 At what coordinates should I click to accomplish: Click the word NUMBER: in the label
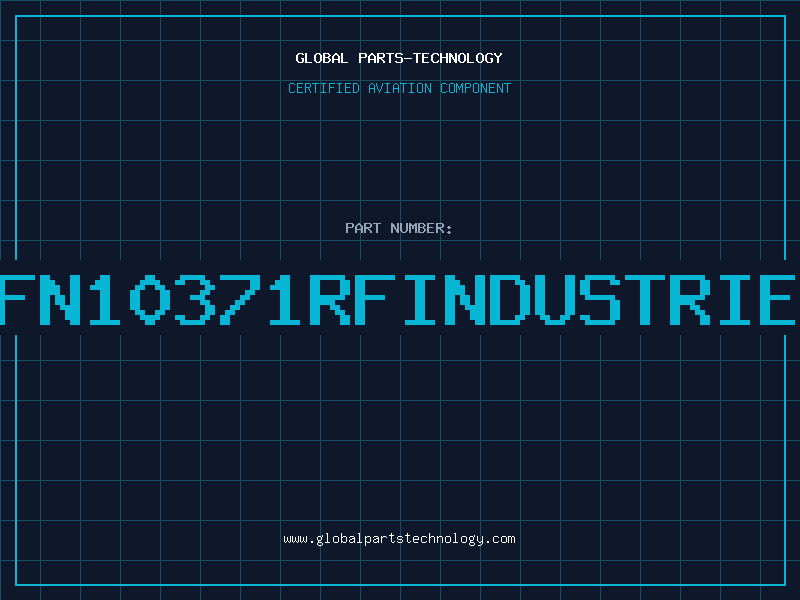[419, 228]
